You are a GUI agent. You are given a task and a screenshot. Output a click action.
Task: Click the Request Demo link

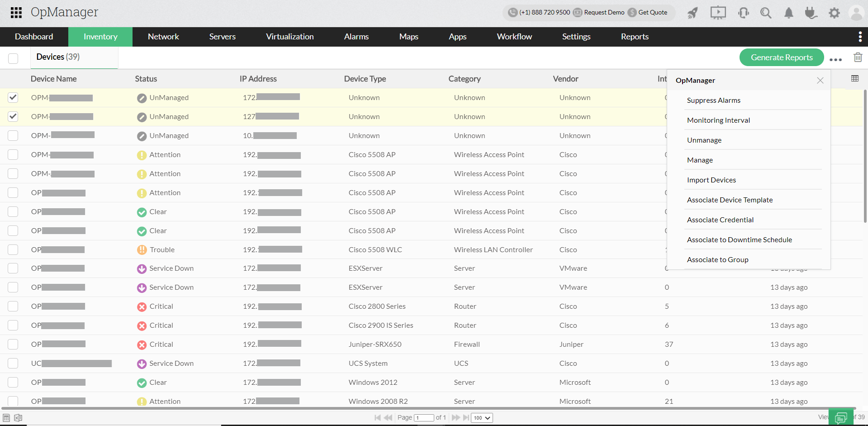click(599, 13)
